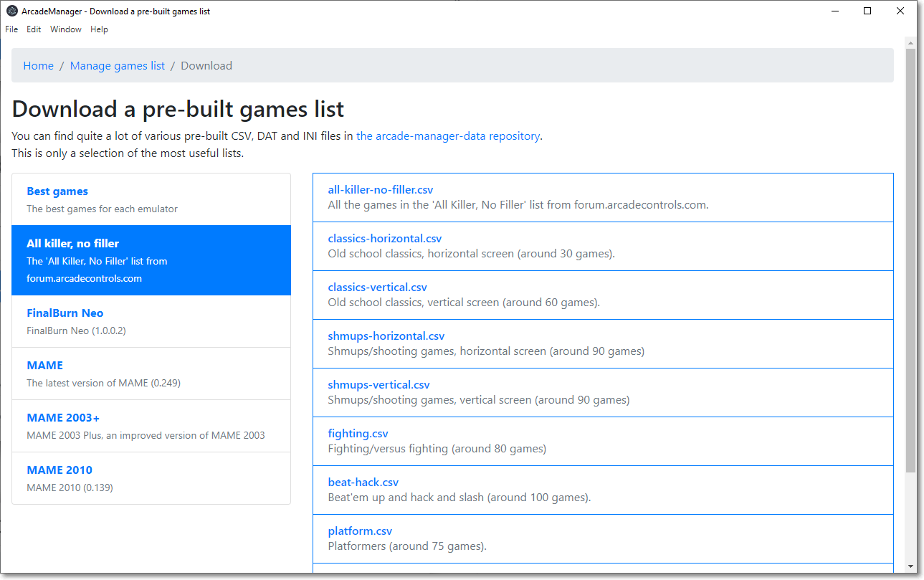
Task: Click 'Old school classics, vertical screen' description
Action: 464,303
